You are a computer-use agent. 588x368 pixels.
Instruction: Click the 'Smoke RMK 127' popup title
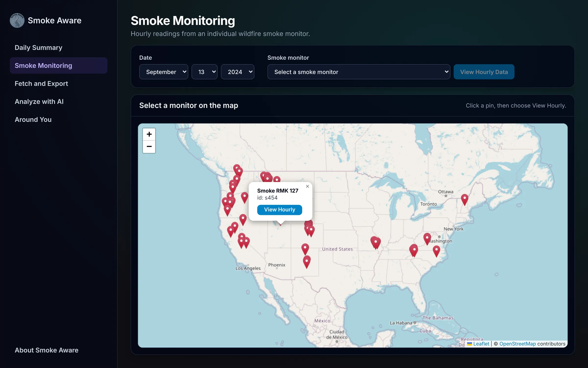click(x=278, y=191)
